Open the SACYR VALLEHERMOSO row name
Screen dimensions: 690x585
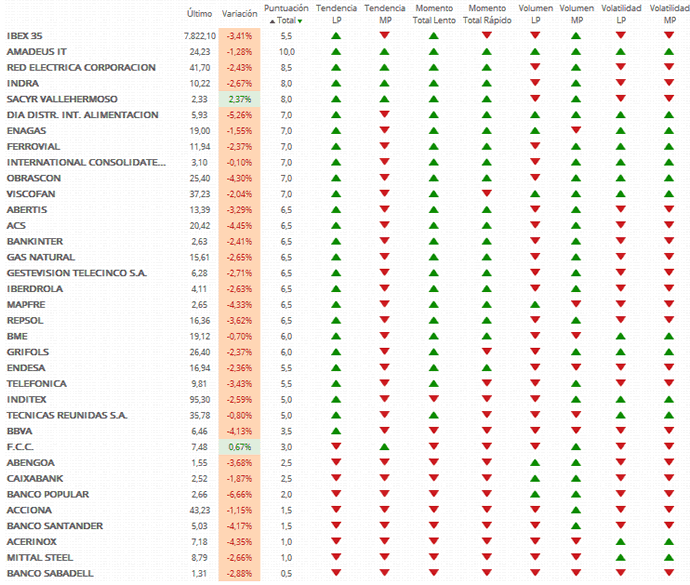[62, 99]
